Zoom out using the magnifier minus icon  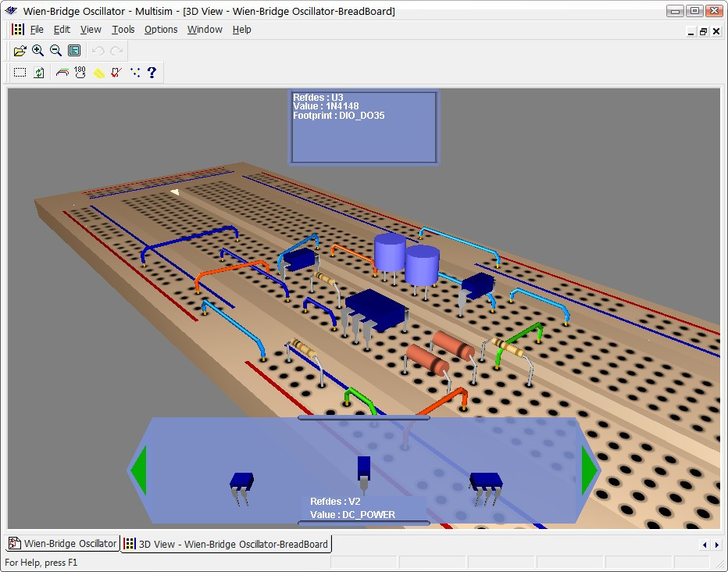[55, 51]
